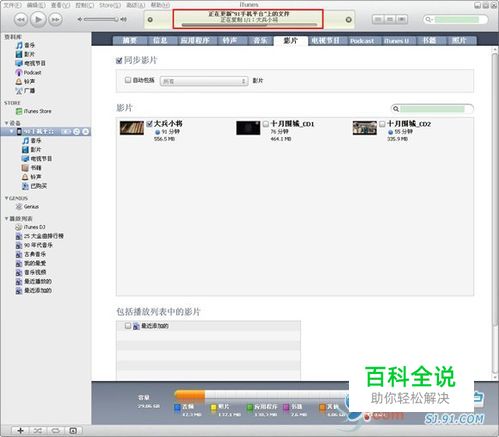The image size is (499, 437).
Task: Open the 查看 (View) menu
Action: point(60,5)
